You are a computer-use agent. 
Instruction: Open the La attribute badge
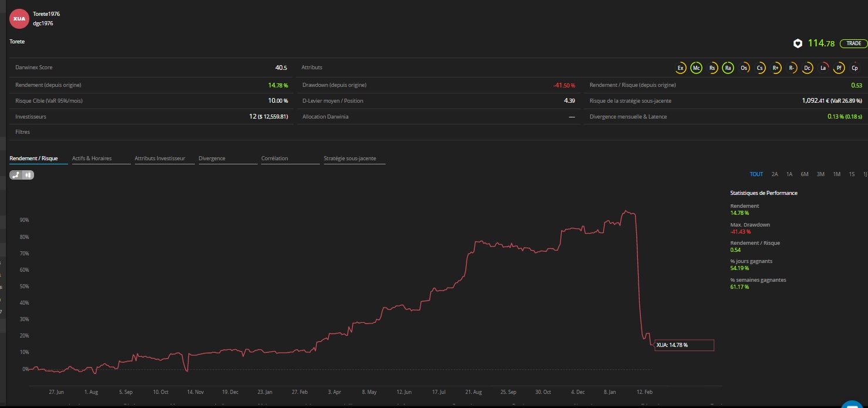(x=823, y=68)
